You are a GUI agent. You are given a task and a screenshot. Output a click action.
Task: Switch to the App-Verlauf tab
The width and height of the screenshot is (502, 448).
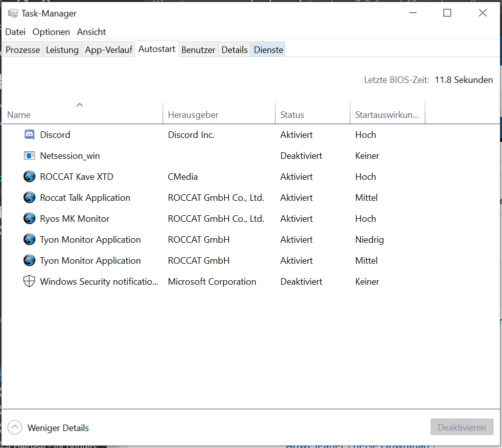pos(108,49)
